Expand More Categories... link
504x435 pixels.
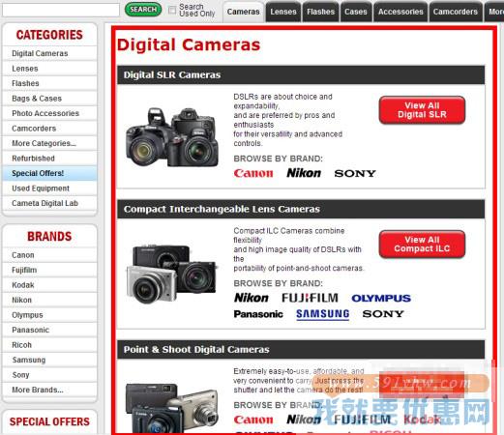coord(49,143)
